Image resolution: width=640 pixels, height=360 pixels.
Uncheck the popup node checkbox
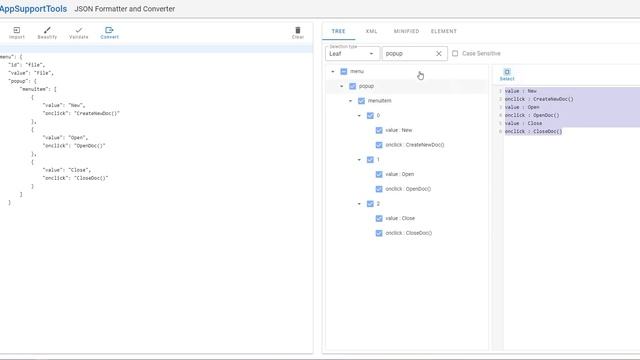pos(353,86)
